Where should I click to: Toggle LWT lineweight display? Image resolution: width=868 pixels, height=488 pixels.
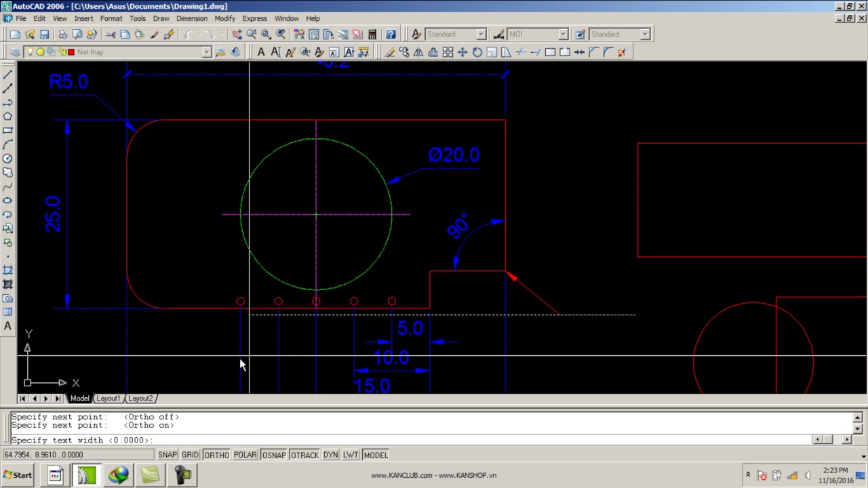tap(351, 455)
